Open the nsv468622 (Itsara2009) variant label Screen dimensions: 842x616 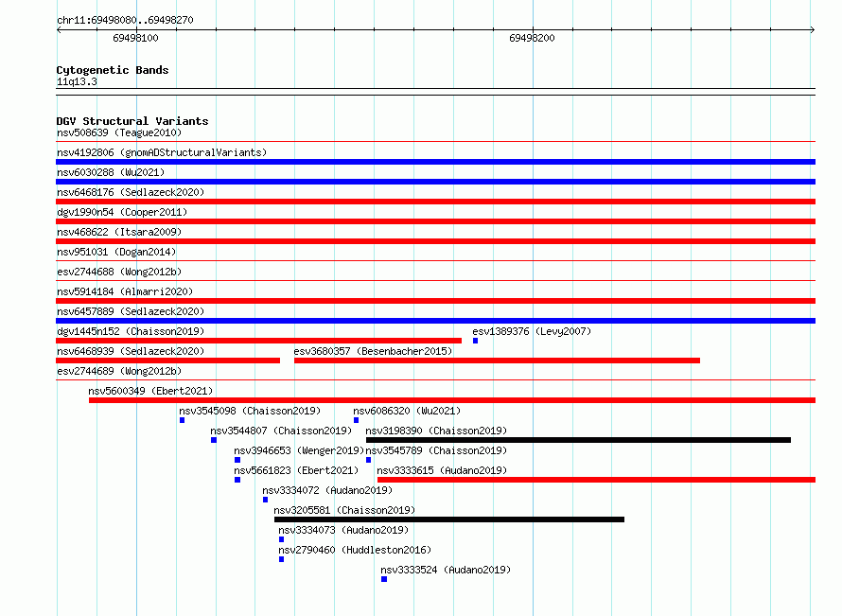(x=119, y=232)
